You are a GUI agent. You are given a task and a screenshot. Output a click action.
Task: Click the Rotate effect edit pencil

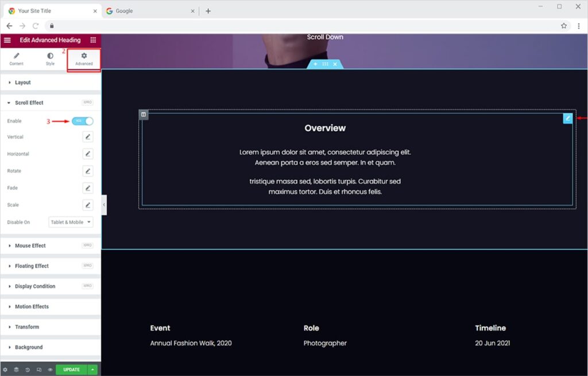87,171
